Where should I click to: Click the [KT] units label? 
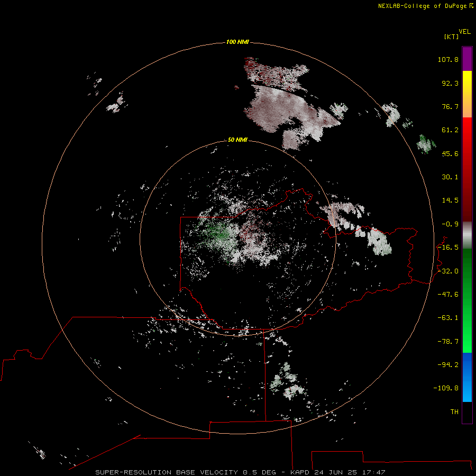452,36
